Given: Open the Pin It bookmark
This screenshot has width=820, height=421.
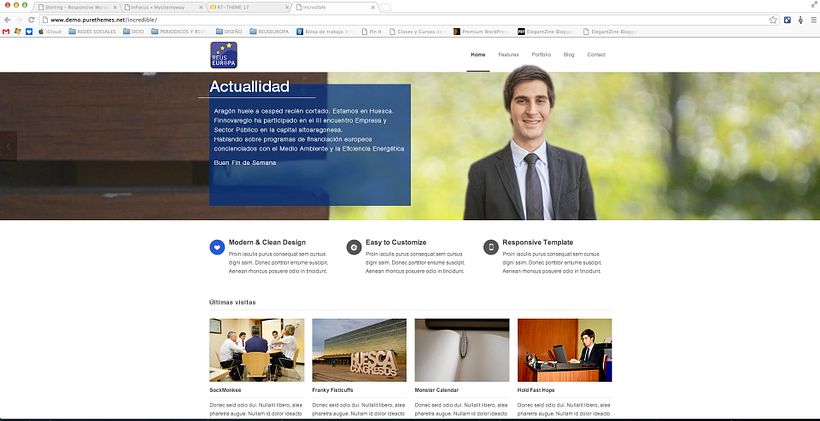Looking at the screenshot, I should (371, 31).
